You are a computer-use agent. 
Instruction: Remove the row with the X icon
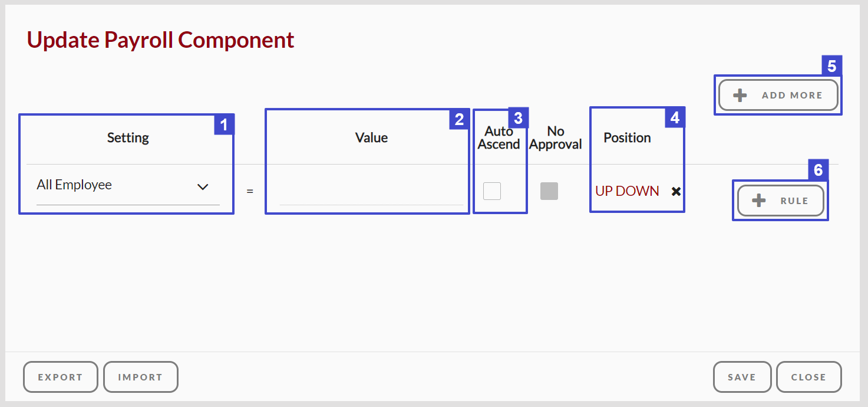pos(676,191)
